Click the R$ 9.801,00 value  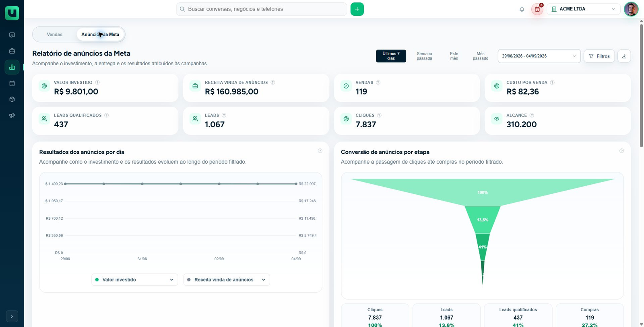click(76, 92)
